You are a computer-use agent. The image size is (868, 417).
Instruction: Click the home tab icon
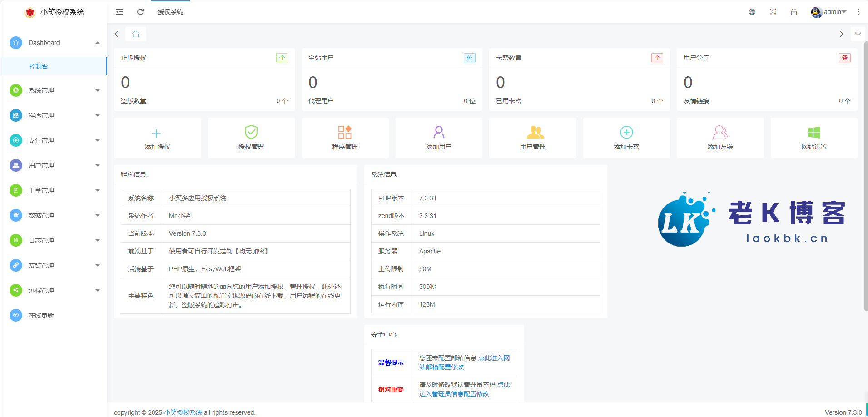[x=136, y=34]
